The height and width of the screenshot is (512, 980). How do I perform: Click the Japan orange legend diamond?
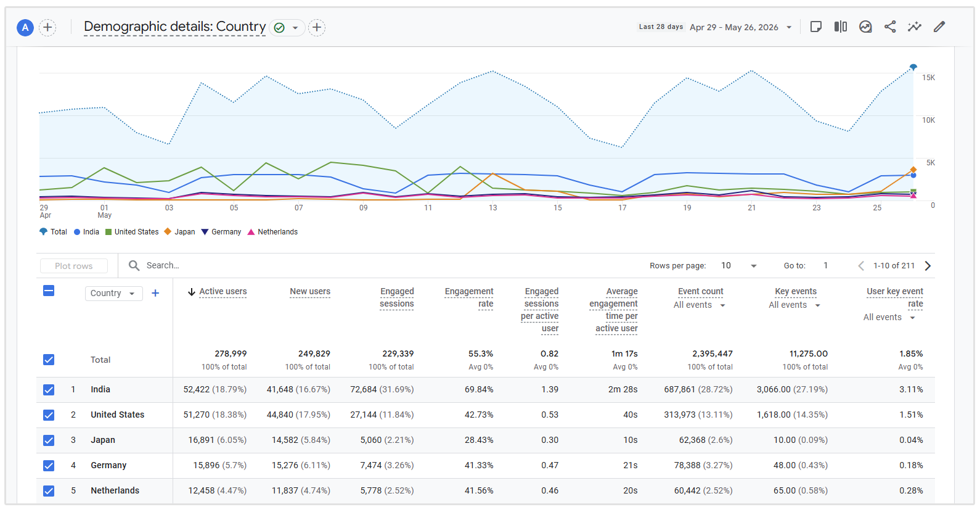click(x=168, y=232)
